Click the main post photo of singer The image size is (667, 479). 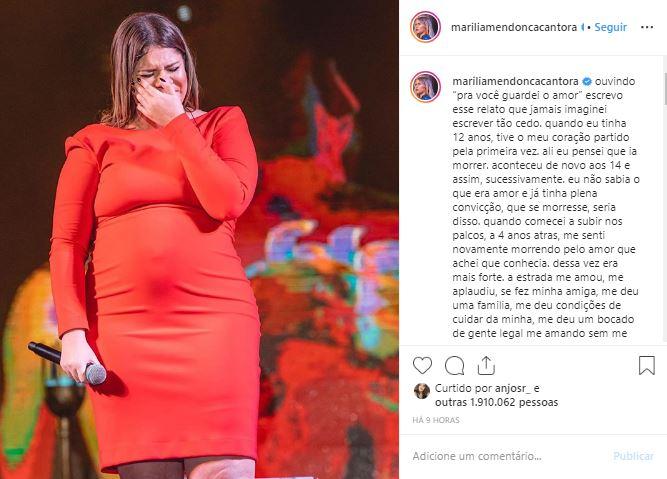point(199,240)
